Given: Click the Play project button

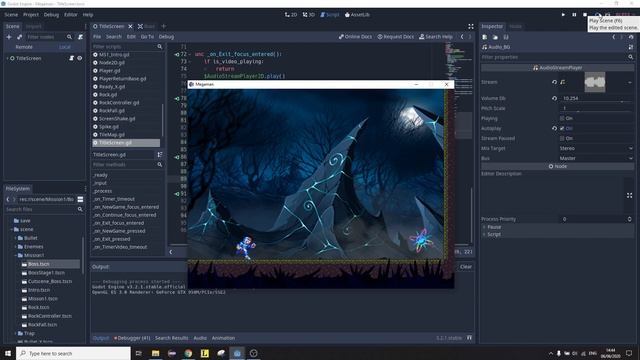Looking at the screenshot, I should click(563, 15).
